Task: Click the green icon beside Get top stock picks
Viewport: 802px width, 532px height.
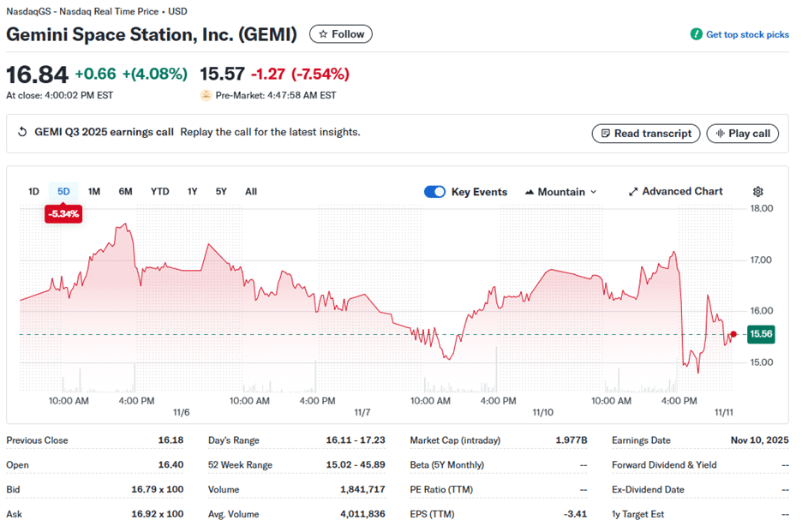Action: (x=695, y=35)
